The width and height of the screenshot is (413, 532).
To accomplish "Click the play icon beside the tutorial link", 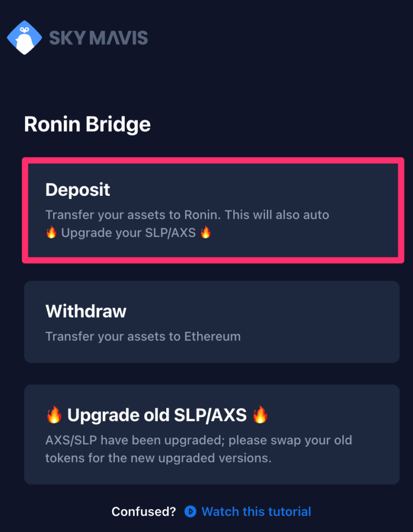I will 190,511.
